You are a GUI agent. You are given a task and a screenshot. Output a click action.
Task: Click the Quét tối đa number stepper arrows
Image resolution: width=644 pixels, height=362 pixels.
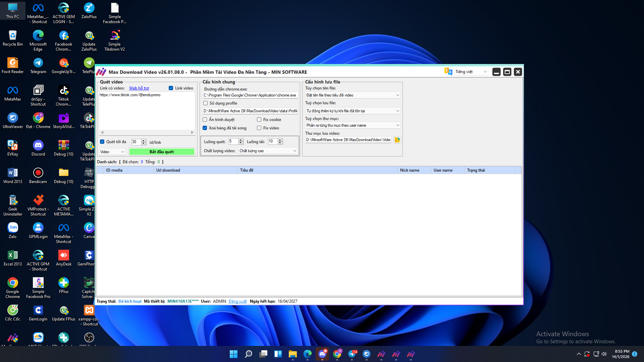coord(144,142)
